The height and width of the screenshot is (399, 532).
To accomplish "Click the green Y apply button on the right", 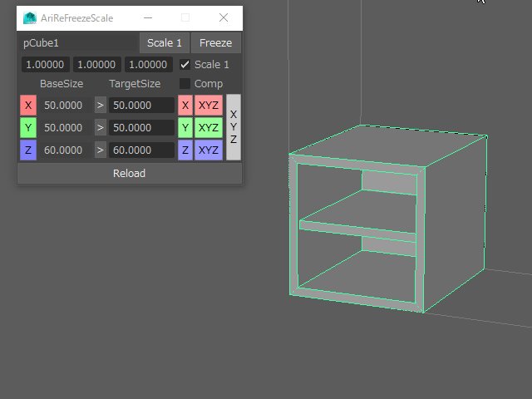I will [x=185, y=127].
